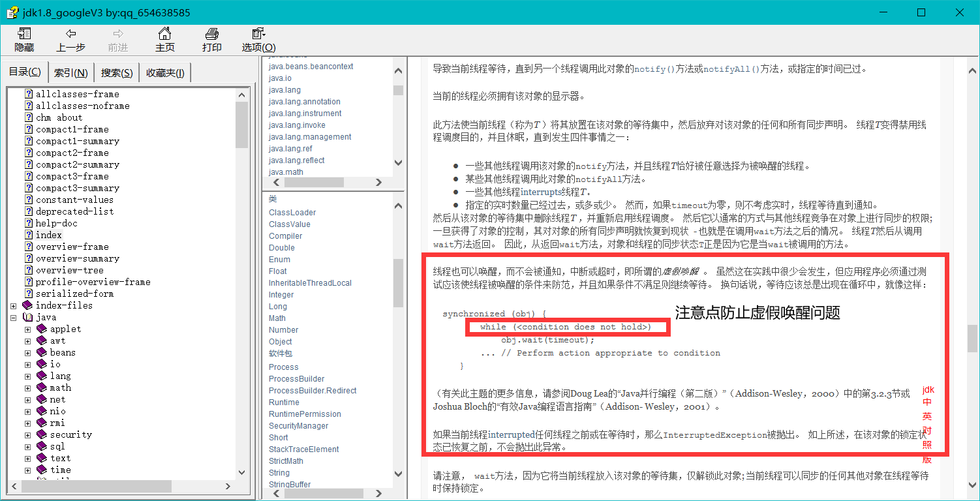This screenshot has height=501, width=980.
Task: Click the math book icon
Action: pos(42,387)
